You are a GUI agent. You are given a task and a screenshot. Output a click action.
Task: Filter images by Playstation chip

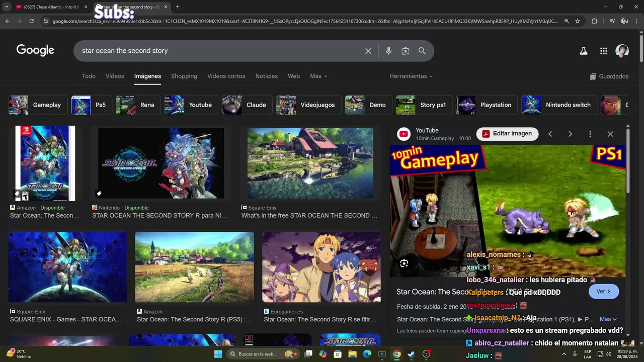click(487, 105)
